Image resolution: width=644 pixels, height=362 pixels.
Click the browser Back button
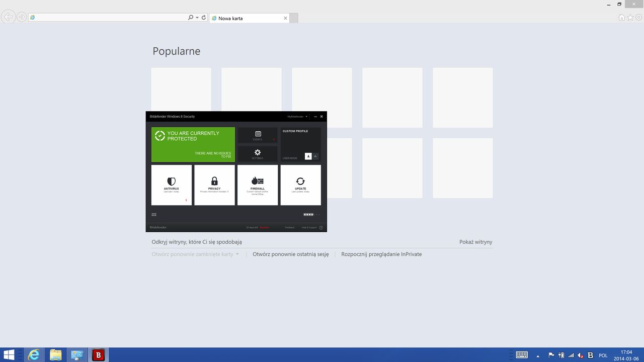point(8,17)
